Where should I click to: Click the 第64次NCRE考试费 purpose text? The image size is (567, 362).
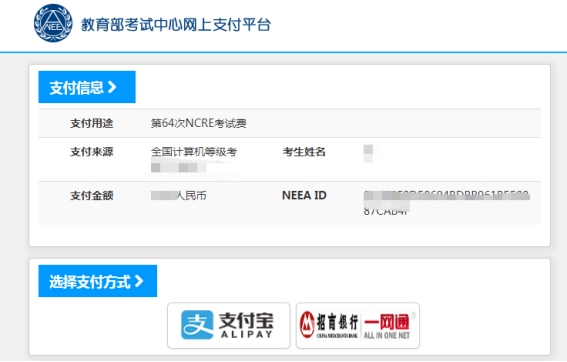199,123
